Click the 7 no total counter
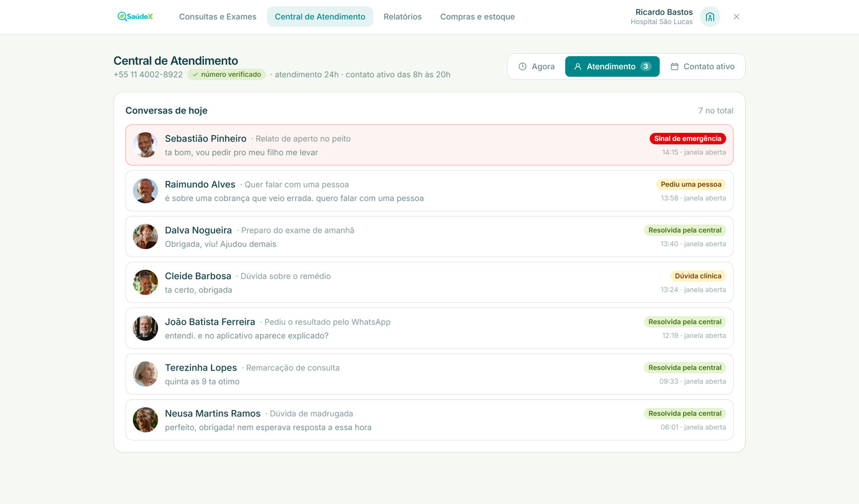The width and height of the screenshot is (859, 504). point(716,111)
